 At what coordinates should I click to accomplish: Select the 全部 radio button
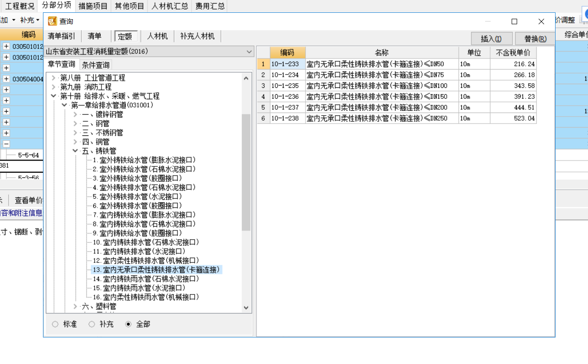(128, 324)
